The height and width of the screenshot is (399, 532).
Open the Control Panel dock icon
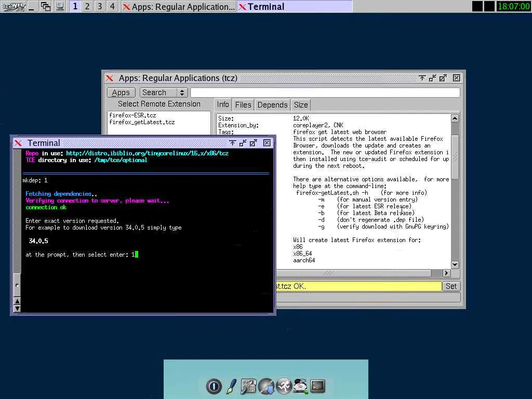click(x=248, y=386)
